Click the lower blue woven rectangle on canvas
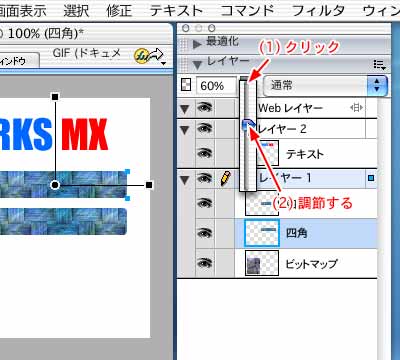The width and height of the screenshot is (400, 360). click(x=63, y=222)
